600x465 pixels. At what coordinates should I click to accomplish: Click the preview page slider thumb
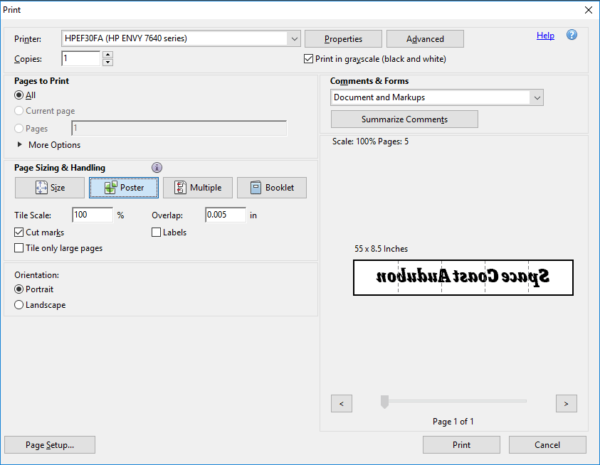coord(385,402)
